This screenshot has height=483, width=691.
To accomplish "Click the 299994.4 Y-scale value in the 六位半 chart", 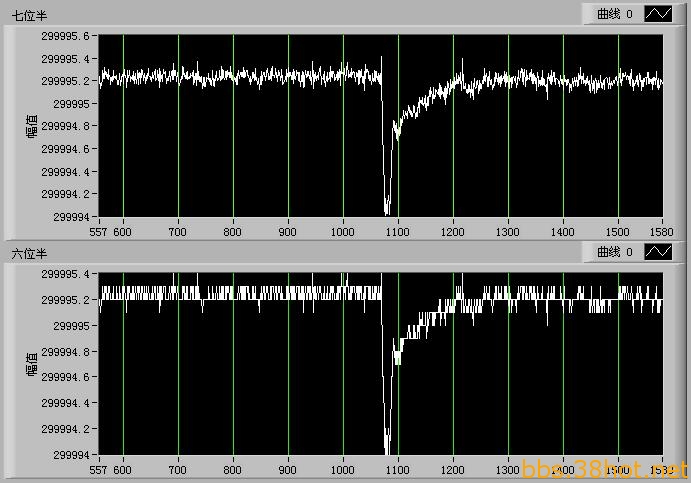I will (65, 403).
